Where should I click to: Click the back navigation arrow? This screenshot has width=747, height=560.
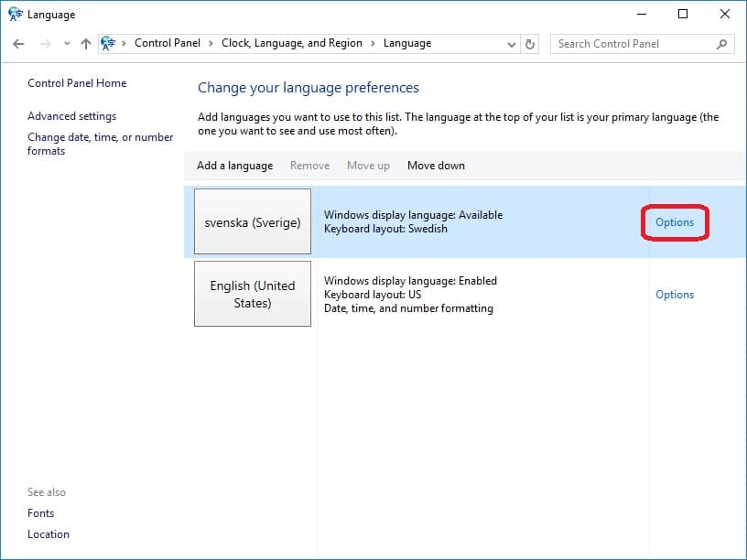coord(18,43)
